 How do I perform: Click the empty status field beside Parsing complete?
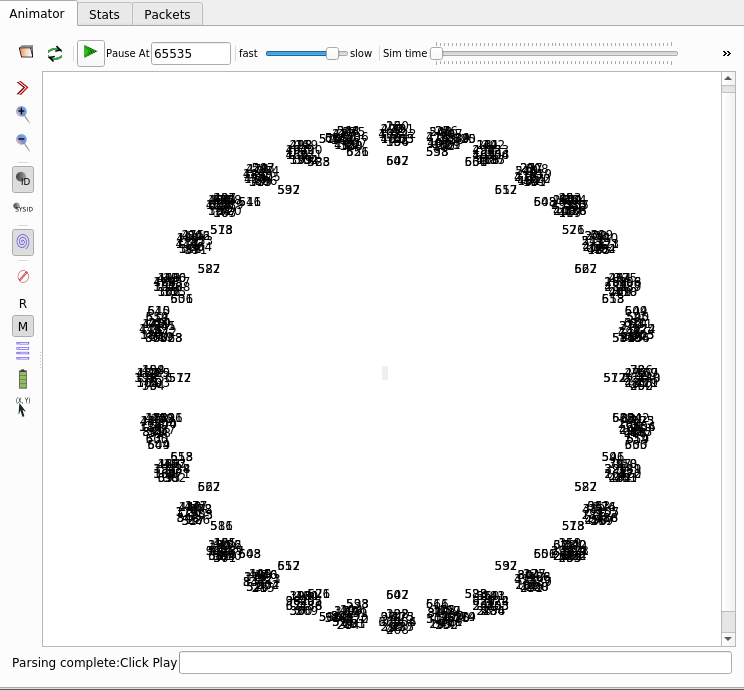pyautogui.click(x=455, y=662)
